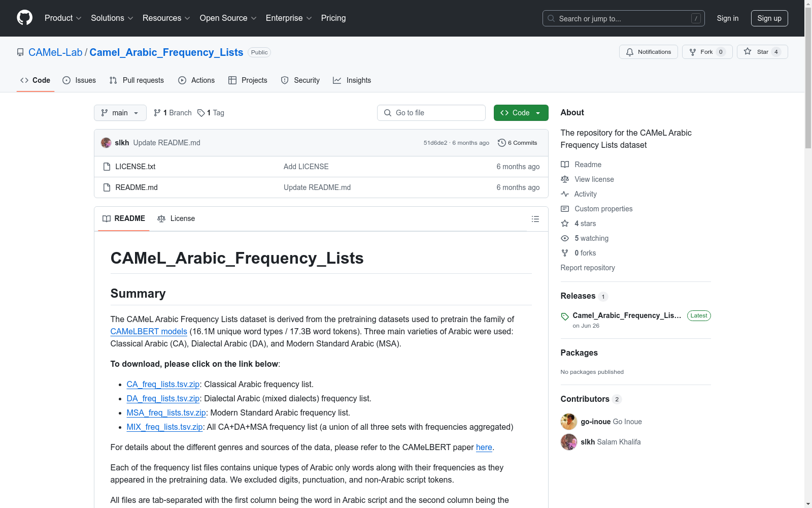Image resolution: width=812 pixels, height=508 pixels.
Task: Click the scale icon beside View license
Action: pos(565,179)
